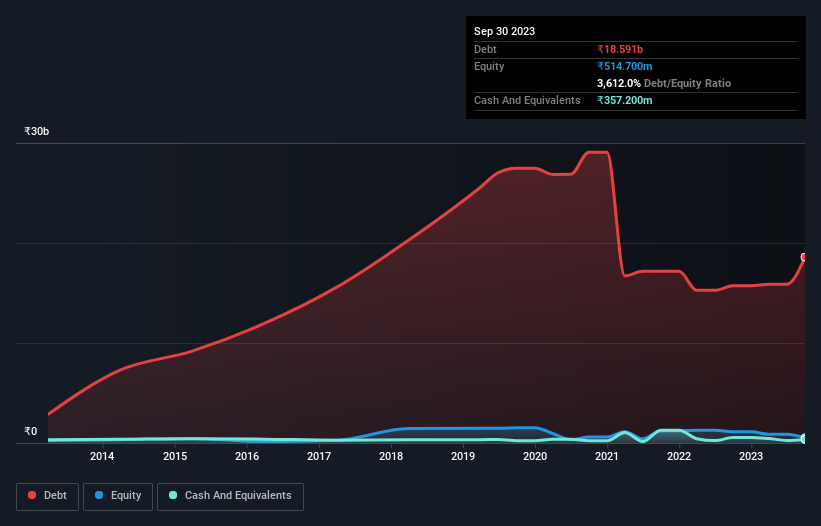This screenshot has height=526, width=821.
Task: Click the 2019 x-axis label
Action: tap(463, 456)
